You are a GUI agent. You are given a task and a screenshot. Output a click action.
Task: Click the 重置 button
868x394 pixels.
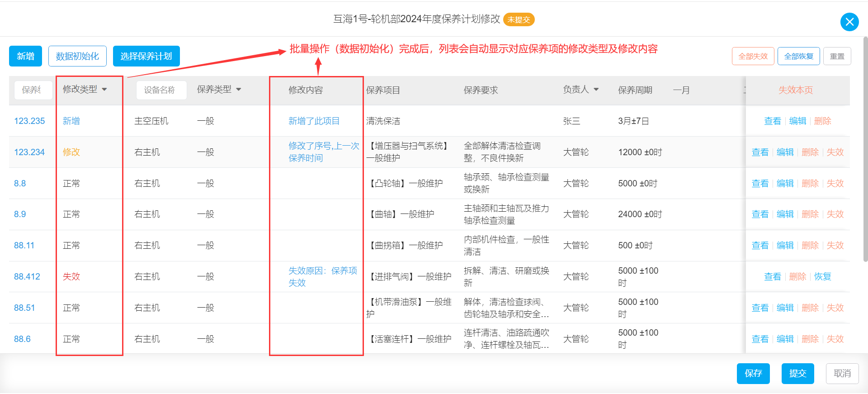(x=837, y=56)
